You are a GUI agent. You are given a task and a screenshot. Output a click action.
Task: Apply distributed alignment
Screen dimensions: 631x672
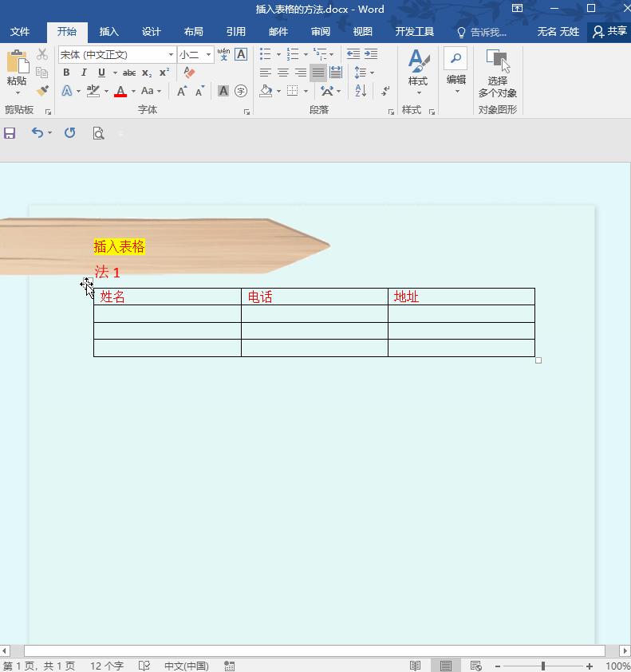(336, 73)
